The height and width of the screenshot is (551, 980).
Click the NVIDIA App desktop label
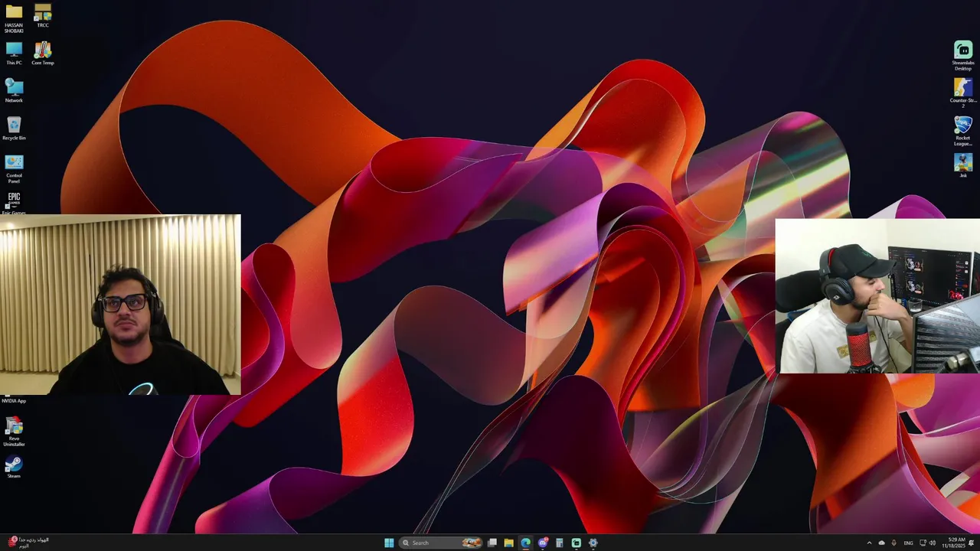[14, 401]
